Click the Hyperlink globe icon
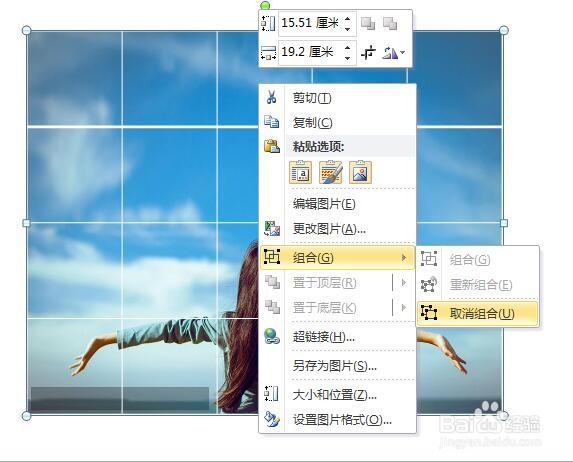This screenshot has width=573, height=462. [x=272, y=336]
